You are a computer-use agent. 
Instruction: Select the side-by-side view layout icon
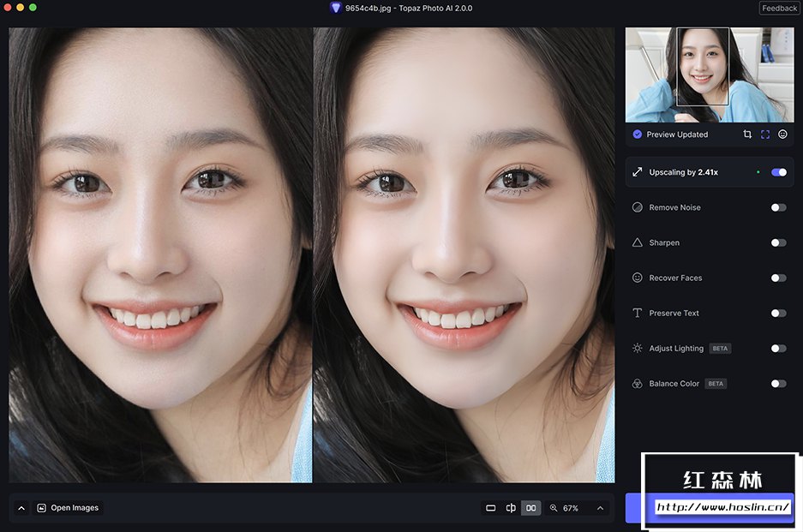(x=531, y=508)
